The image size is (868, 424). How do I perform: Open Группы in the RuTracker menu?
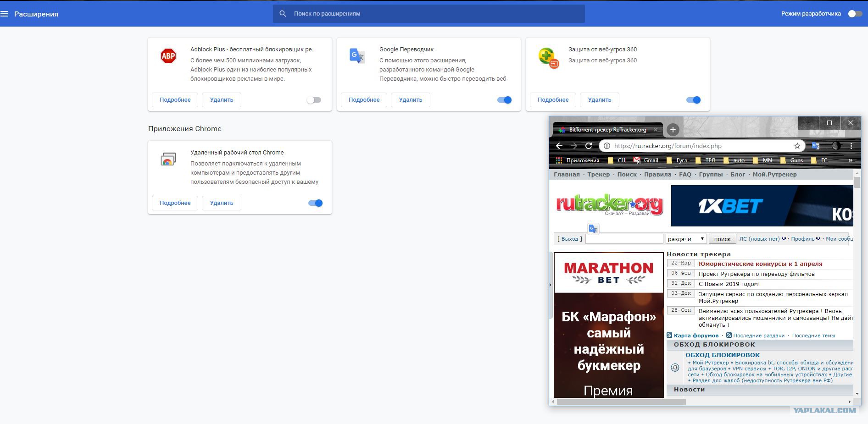pos(711,175)
